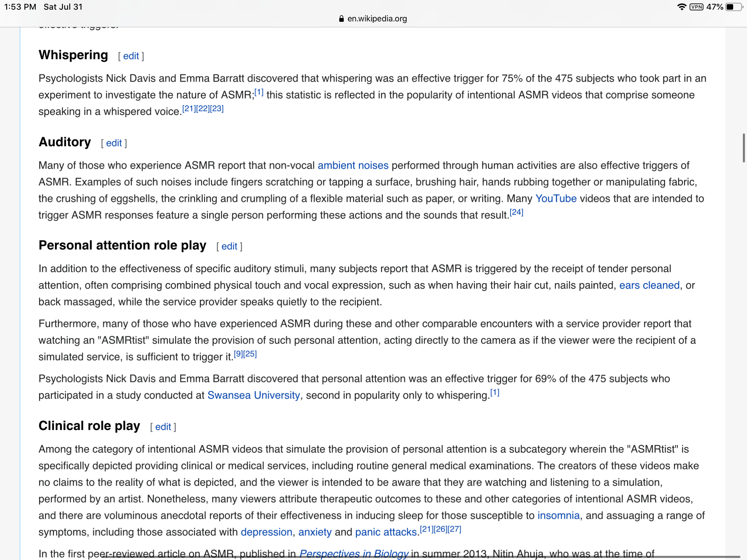Open the depression link
Screen dimensions: 747x560
pyautogui.click(x=267, y=532)
